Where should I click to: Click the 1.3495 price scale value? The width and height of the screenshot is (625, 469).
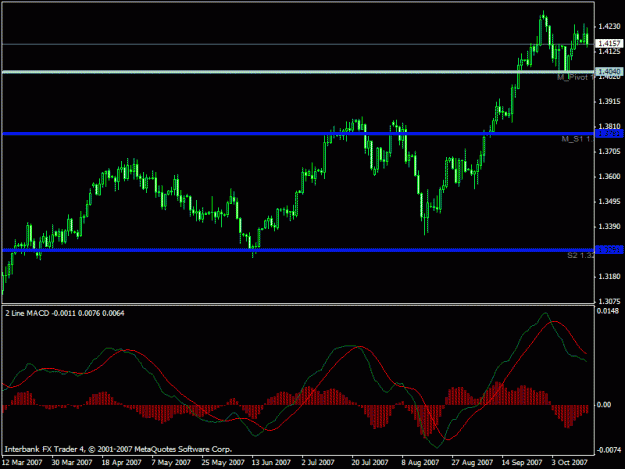609,202
